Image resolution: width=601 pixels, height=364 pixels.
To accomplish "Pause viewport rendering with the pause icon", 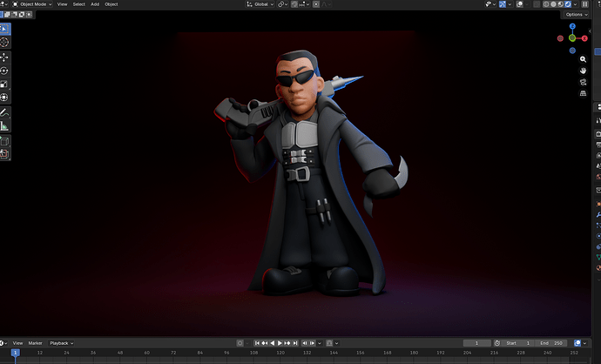I will pos(585,4).
